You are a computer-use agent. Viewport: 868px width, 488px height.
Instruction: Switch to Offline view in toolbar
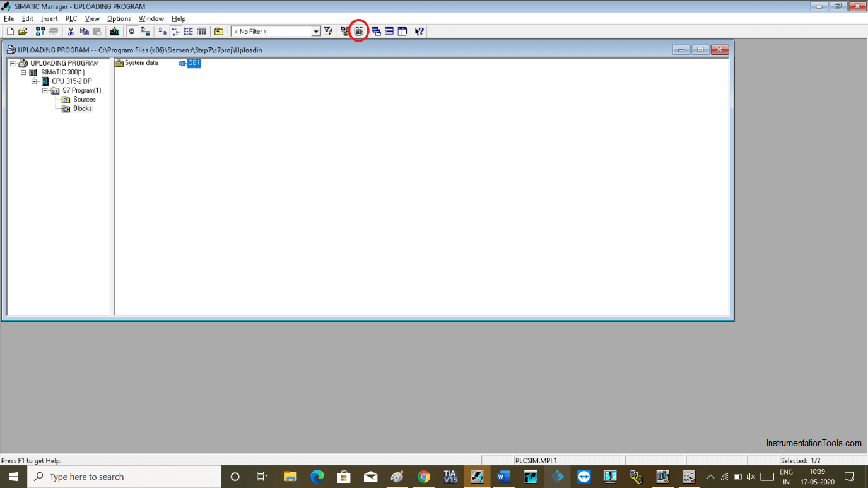click(x=132, y=32)
